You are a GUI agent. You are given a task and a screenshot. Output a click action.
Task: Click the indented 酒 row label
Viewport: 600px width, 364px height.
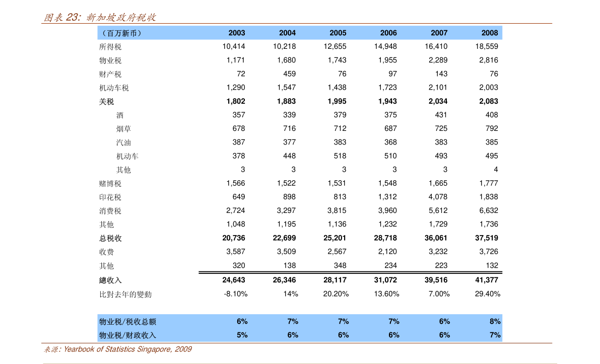tap(120, 115)
